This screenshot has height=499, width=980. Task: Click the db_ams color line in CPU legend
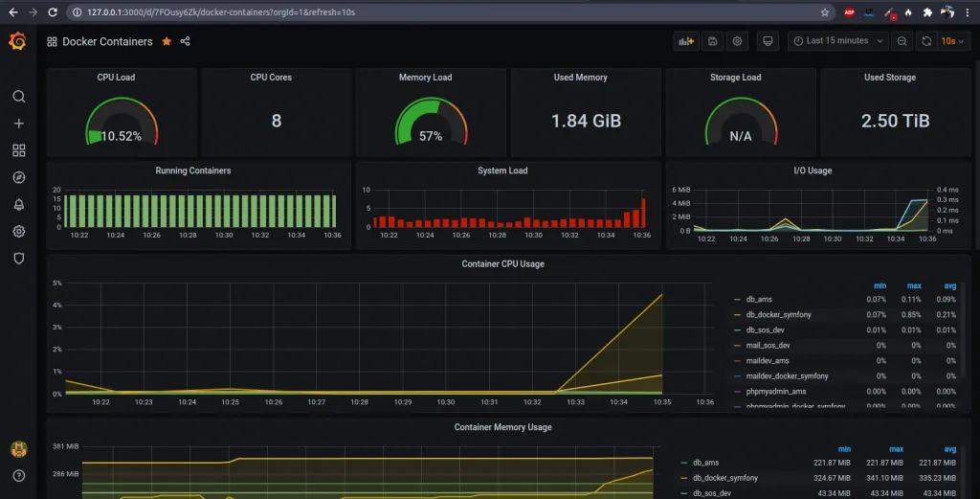[737, 300]
